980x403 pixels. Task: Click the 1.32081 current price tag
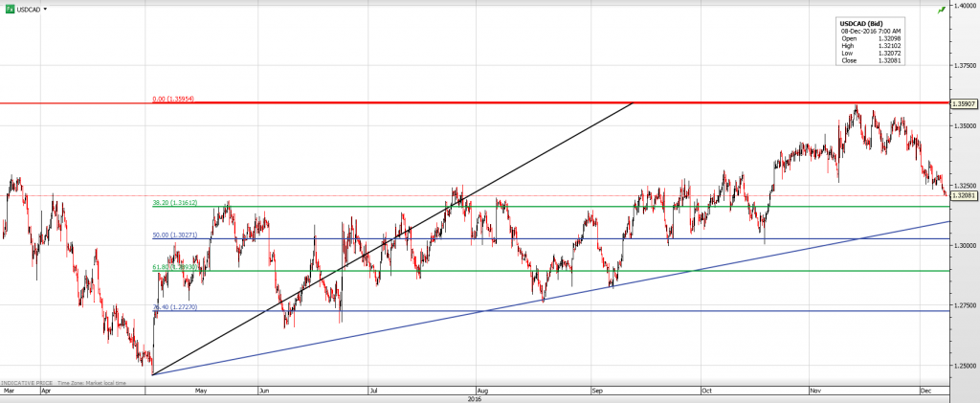[963, 195]
